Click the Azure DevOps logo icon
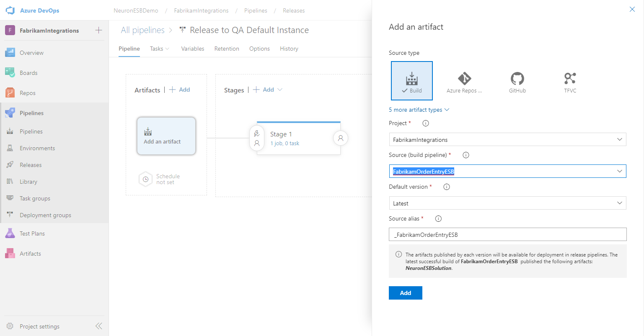This screenshot has width=644, height=336. (x=10, y=10)
